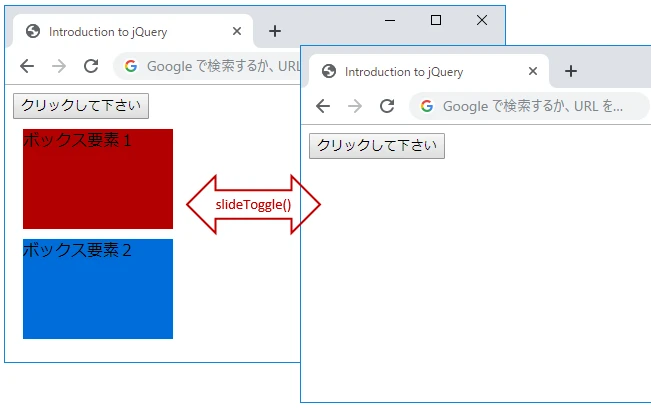Click forward arrow in left browser window
651x409 pixels.
point(59,66)
